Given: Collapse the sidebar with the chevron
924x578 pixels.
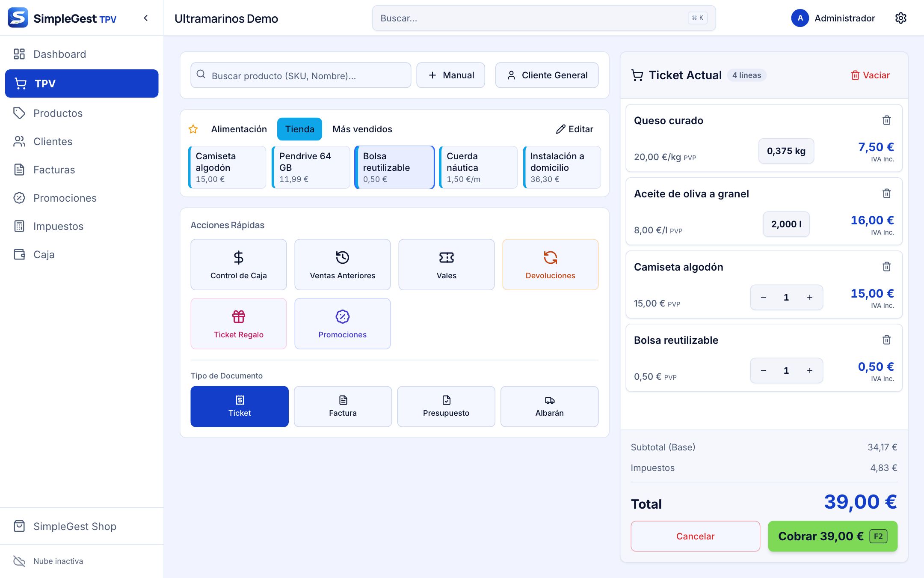Looking at the screenshot, I should click(x=146, y=18).
